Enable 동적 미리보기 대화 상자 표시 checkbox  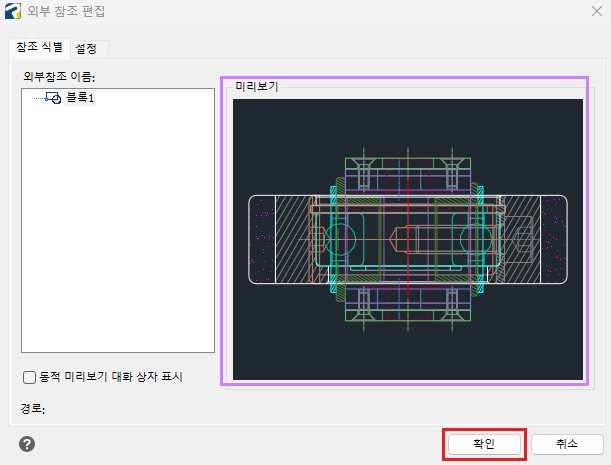29,377
